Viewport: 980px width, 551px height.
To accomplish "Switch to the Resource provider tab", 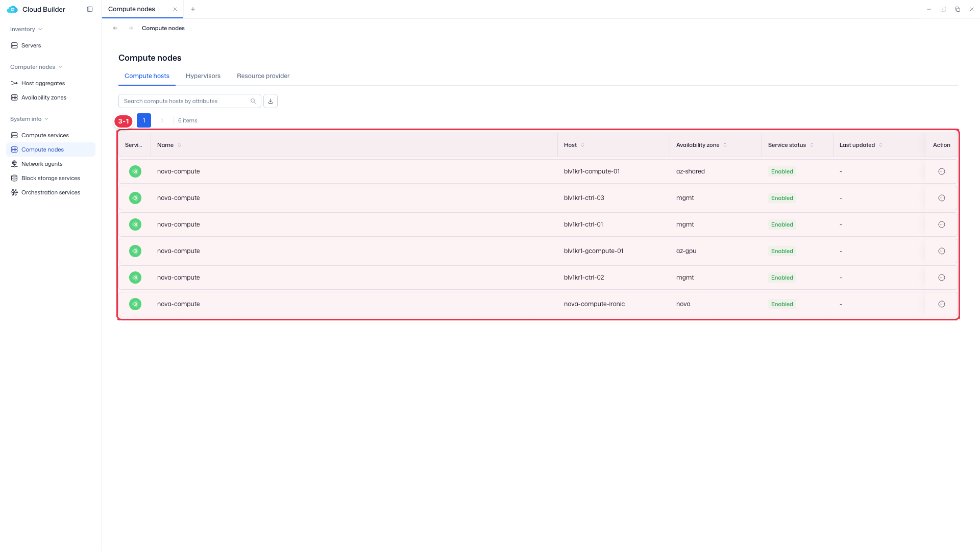I will coord(263,76).
